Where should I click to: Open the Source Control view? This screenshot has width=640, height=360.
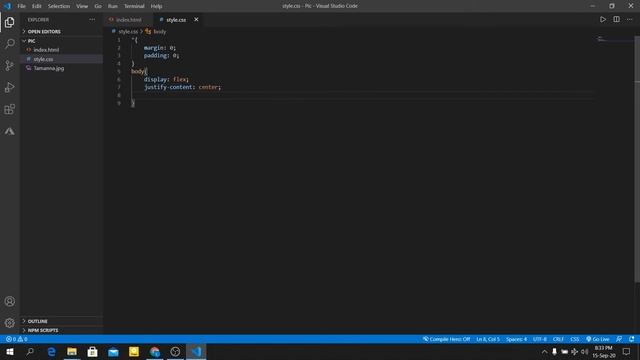click(x=10, y=65)
